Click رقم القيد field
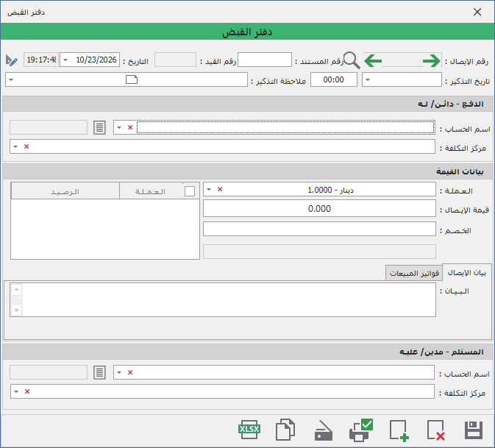Image resolution: width=495 pixels, height=448 pixels. pyautogui.click(x=175, y=60)
